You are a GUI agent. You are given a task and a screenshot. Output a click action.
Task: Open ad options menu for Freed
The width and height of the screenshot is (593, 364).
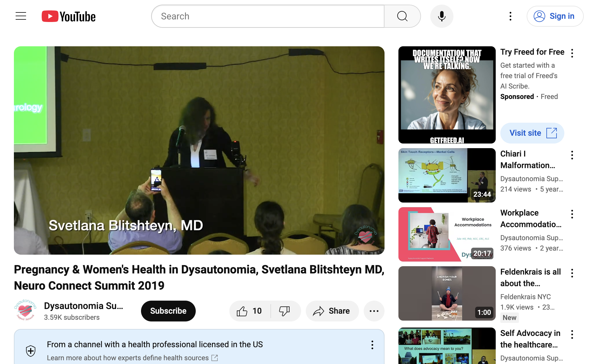click(x=572, y=53)
